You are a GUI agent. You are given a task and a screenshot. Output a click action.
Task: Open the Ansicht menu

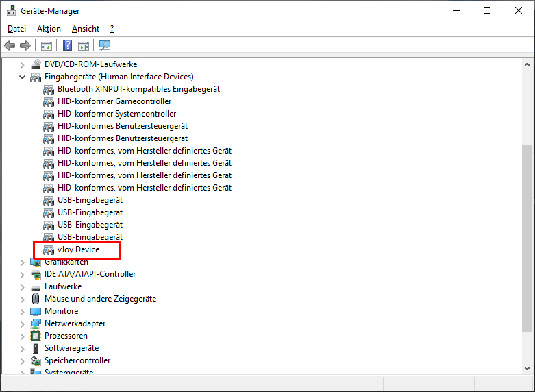[x=86, y=29]
